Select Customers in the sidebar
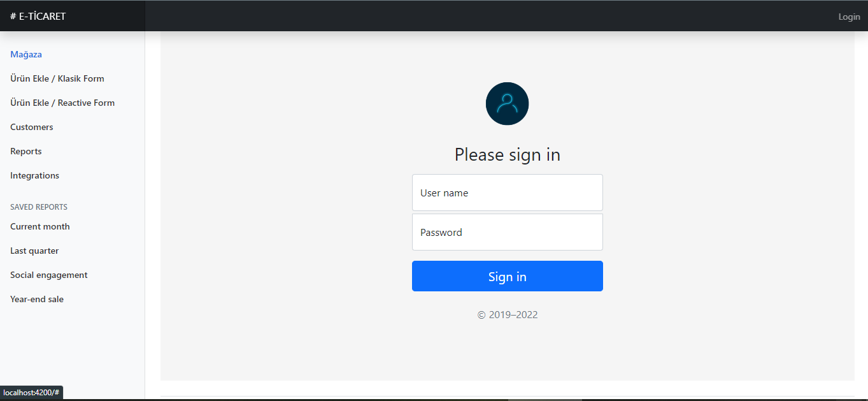Viewport: 868px width, 401px height. click(32, 127)
